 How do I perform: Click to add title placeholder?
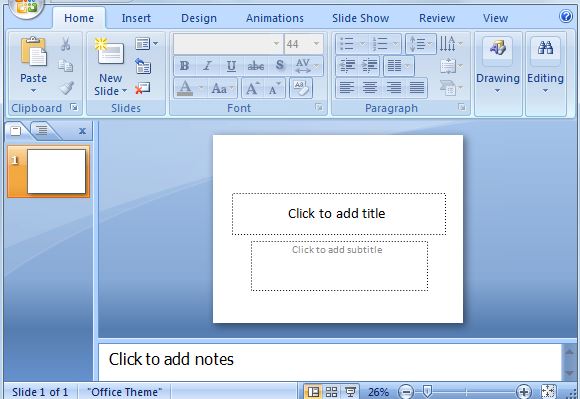coord(339,214)
